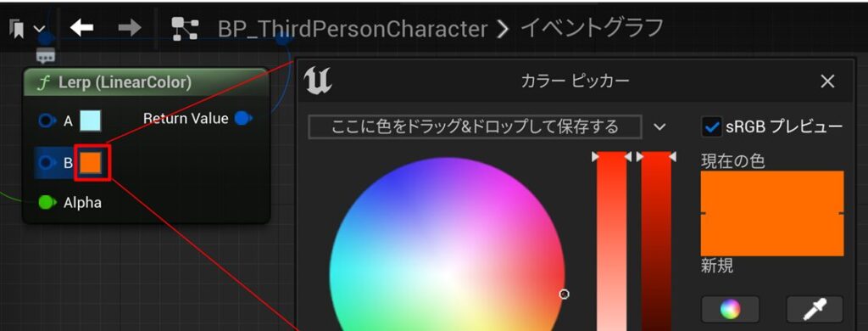Expand the saved colors dropdown arrow

tap(659, 127)
